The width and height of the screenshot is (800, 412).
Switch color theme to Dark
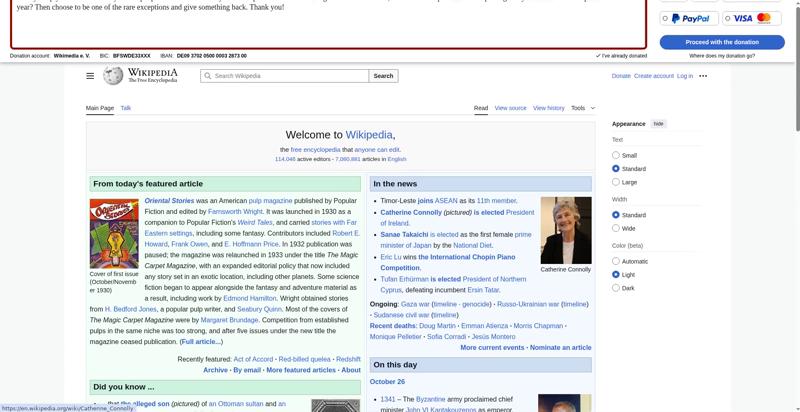coord(616,288)
